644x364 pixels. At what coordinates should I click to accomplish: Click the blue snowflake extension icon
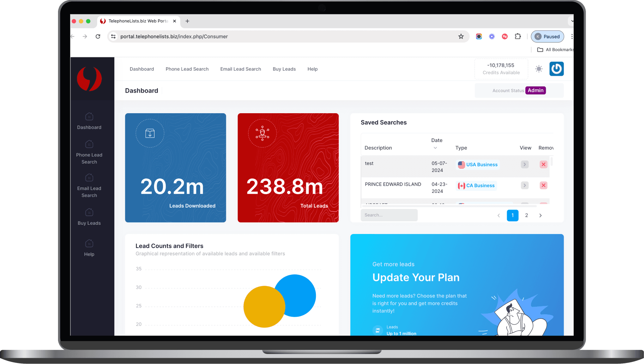[x=492, y=36]
